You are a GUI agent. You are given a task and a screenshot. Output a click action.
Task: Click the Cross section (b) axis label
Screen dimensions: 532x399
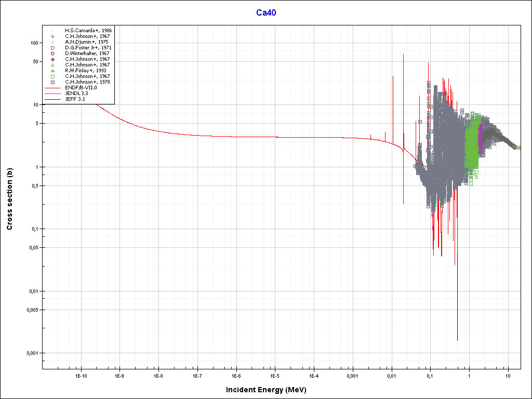point(9,199)
